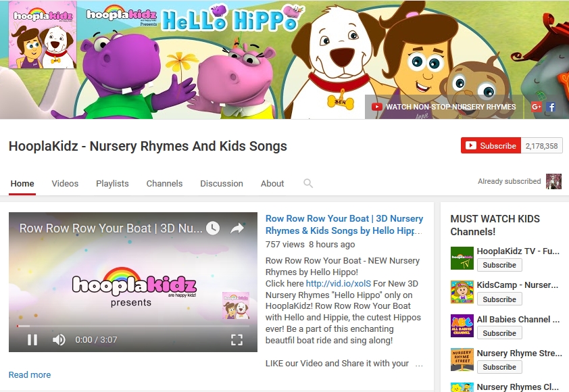The image size is (569, 392).
Task: Open the HooplaKidz TV channel name link
Action: tap(518, 251)
